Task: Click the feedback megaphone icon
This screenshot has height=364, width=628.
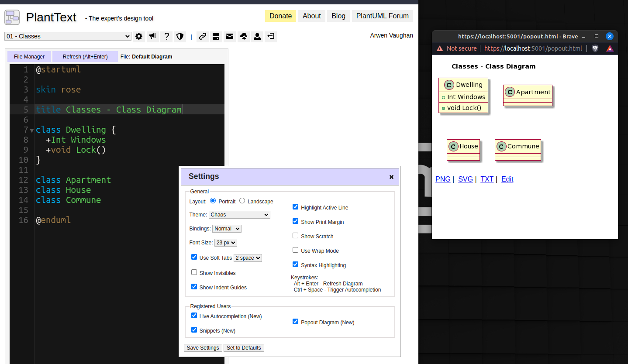Action: (152, 36)
